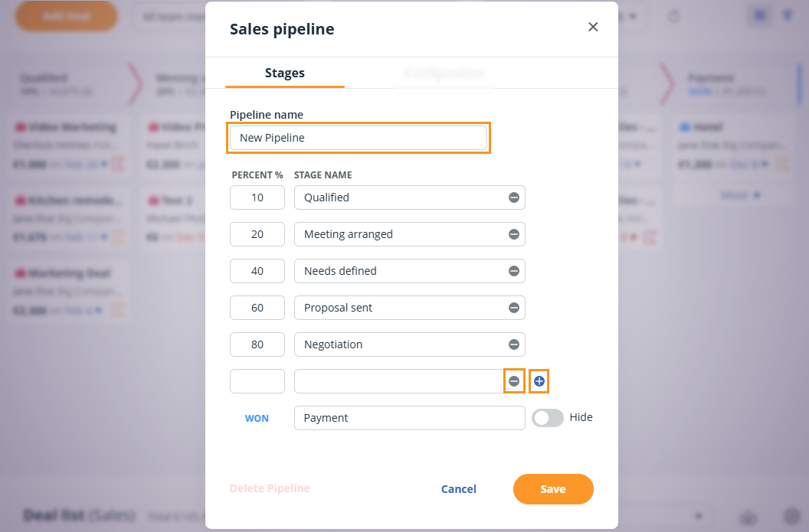Click the Delete Pipeline link
This screenshot has height=532, width=809.
pyautogui.click(x=270, y=488)
